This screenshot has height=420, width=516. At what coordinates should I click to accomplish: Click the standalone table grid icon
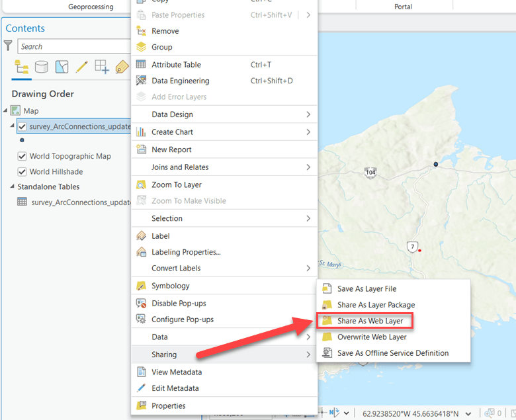(22, 202)
